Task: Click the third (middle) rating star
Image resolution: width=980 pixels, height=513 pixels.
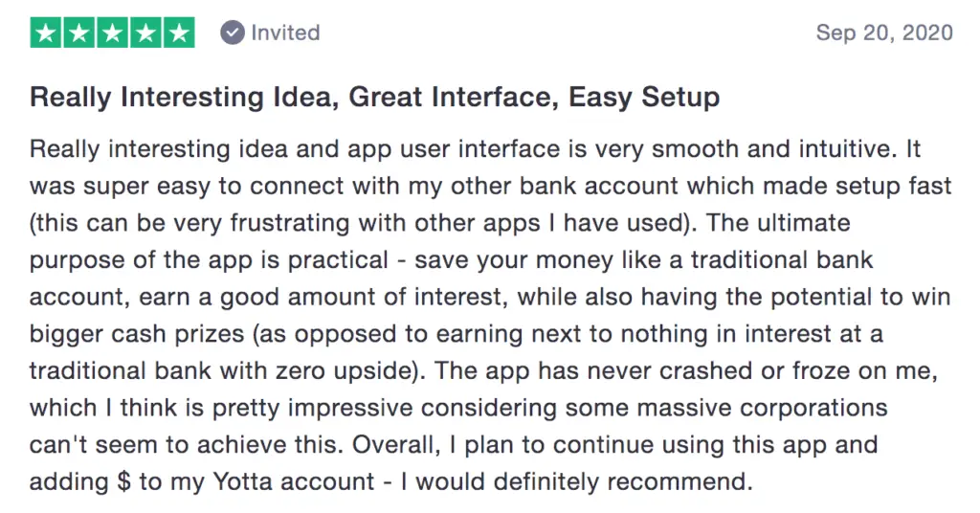Action: coord(113,33)
